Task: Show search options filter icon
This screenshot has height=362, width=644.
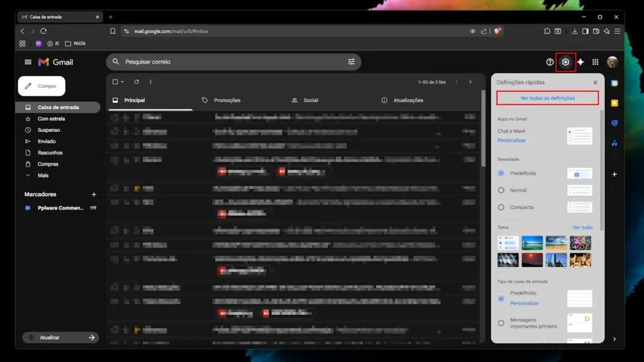Action: point(351,62)
